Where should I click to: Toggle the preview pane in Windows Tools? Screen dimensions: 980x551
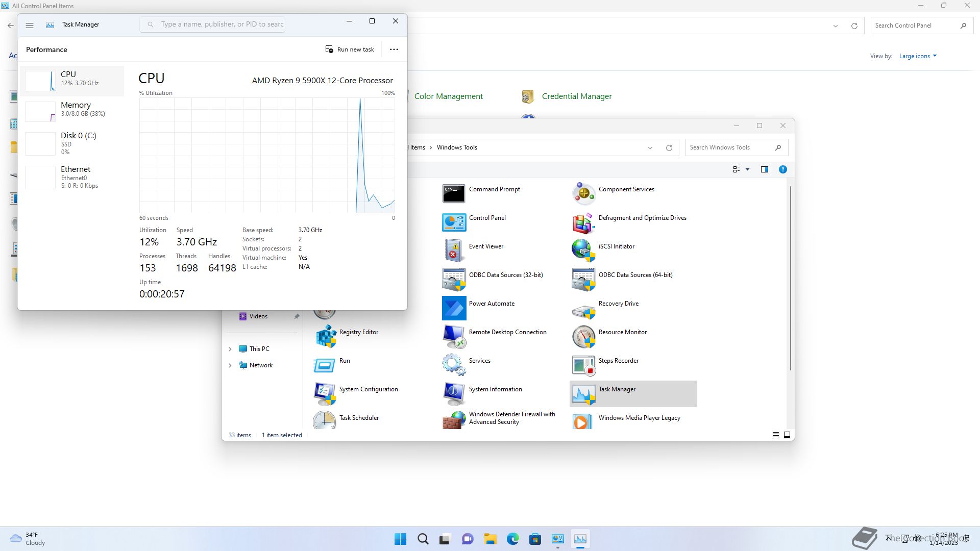(764, 169)
